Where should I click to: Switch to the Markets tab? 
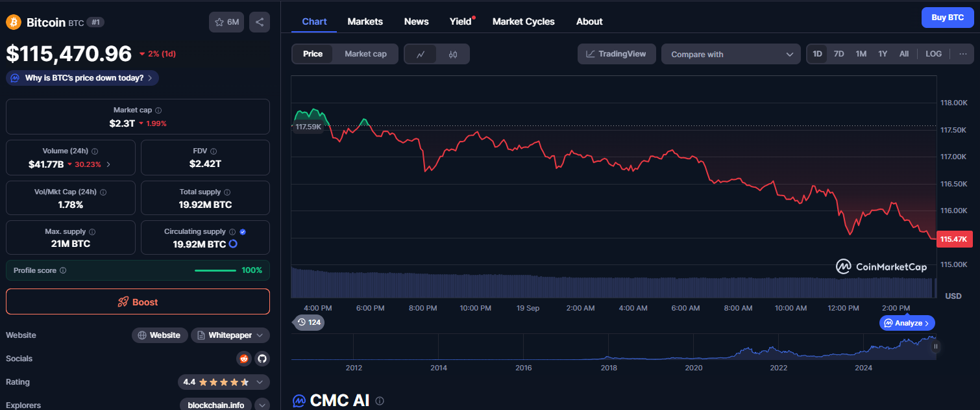(x=365, y=21)
